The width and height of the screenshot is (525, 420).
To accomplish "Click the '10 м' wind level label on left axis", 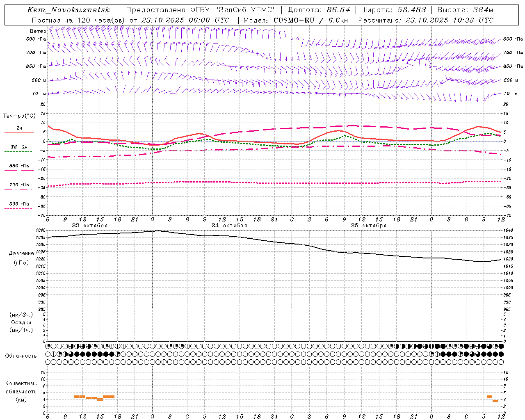I will [39, 94].
